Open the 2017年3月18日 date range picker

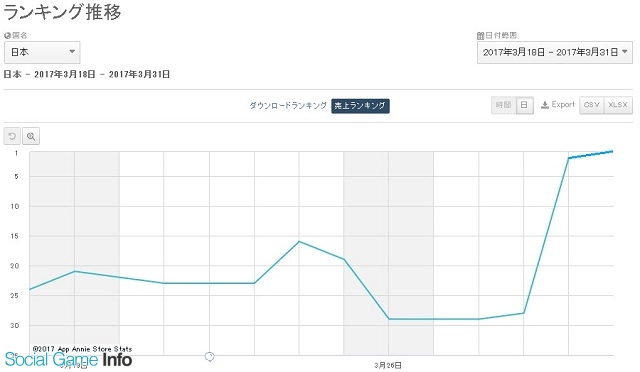coord(555,52)
